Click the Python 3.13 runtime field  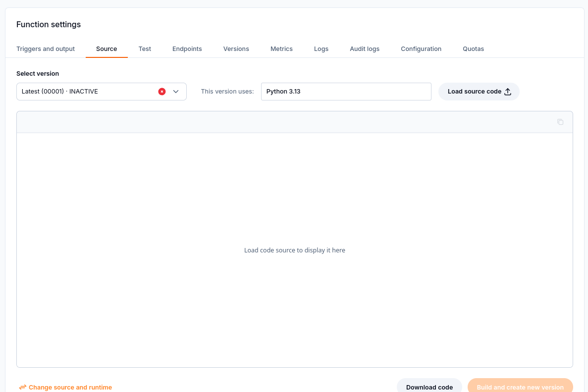point(346,92)
